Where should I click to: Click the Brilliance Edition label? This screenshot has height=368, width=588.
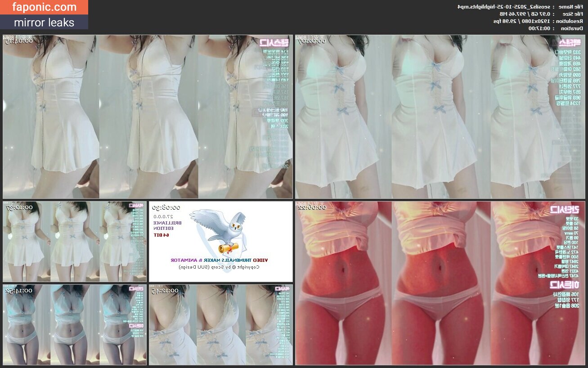[162, 225]
